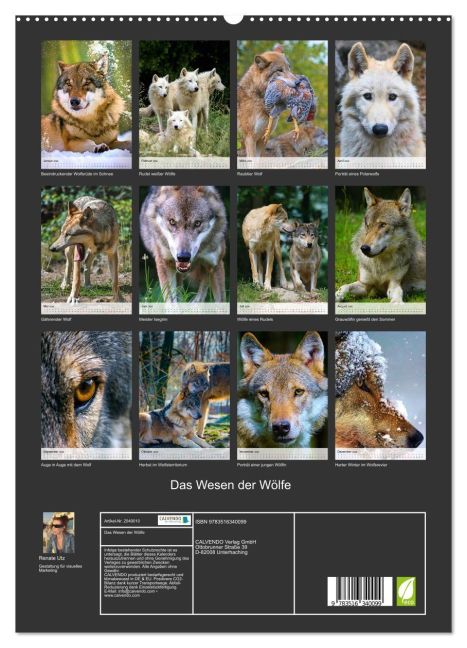Select the young she-wolf portrait image
Image resolution: width=467 pixels, height=648 pixels.
282,395
